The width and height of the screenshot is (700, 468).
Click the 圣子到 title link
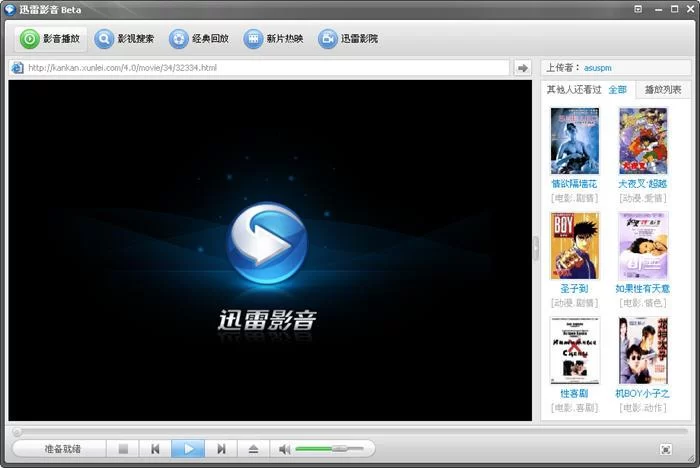(x=574, y=288)
